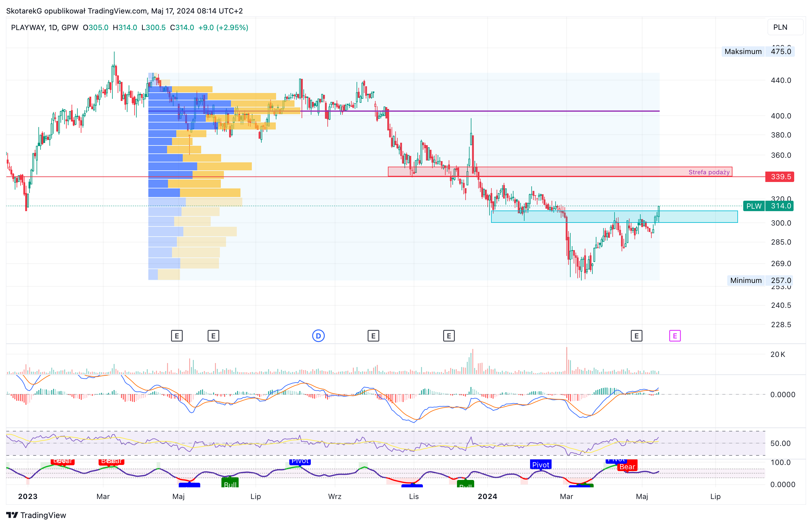
Task: Click the RSI 50.00 axis label
Action: [x=780, y=443]
